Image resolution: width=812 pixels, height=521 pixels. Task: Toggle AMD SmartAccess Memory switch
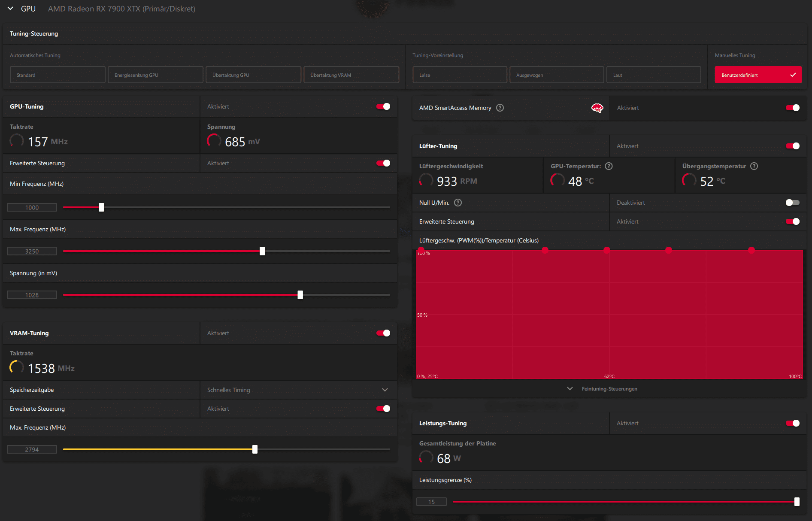(793, 108)
